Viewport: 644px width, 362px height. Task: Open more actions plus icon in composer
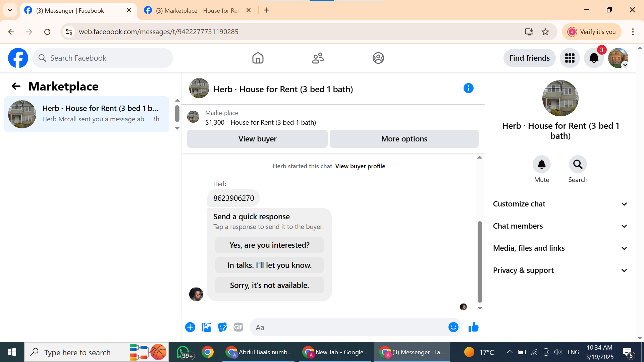click(190, 327)
